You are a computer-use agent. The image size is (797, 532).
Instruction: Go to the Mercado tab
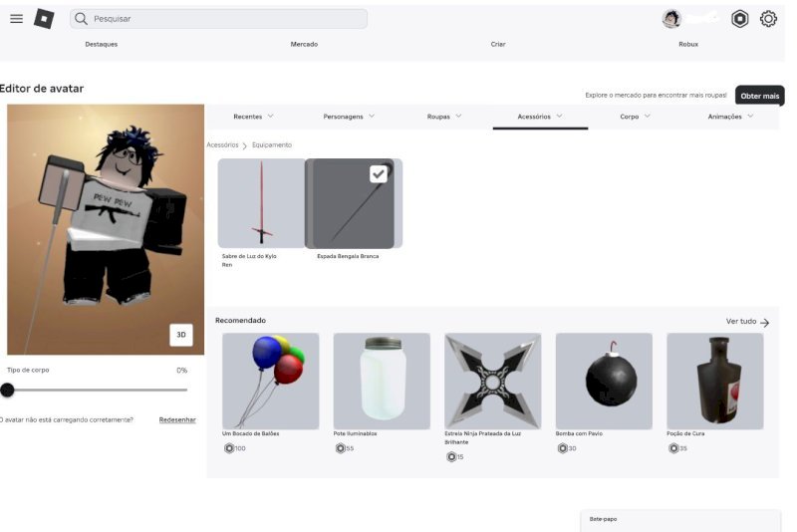304,44
